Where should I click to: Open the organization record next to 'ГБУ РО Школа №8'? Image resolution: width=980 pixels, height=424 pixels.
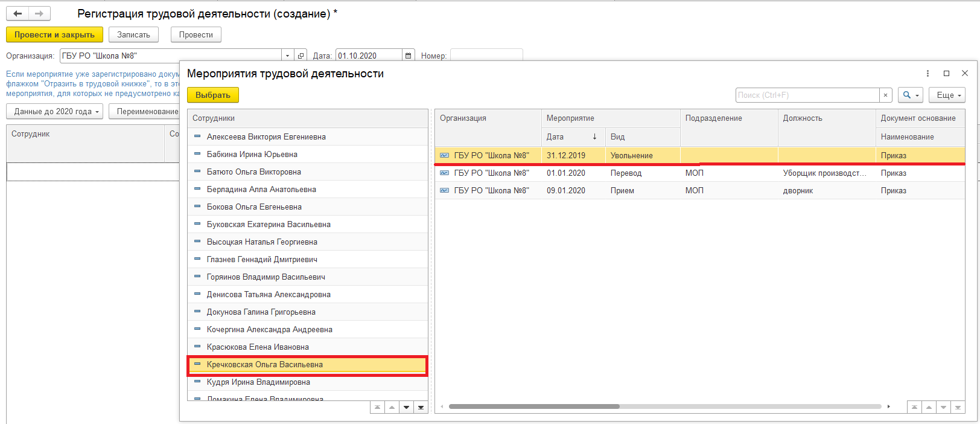coord(301,56)
